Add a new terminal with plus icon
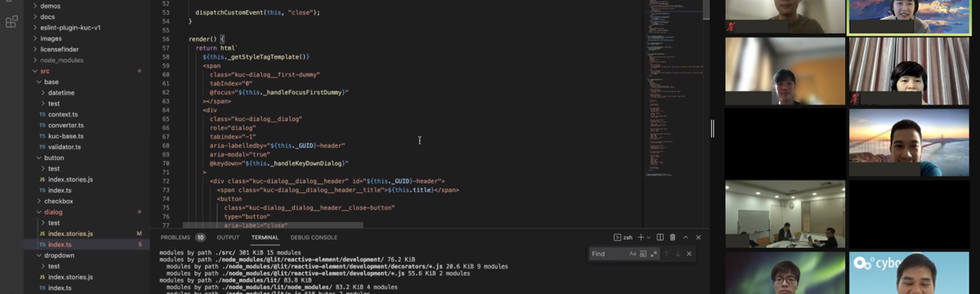 pyautogui.click(x=641, y=238)
